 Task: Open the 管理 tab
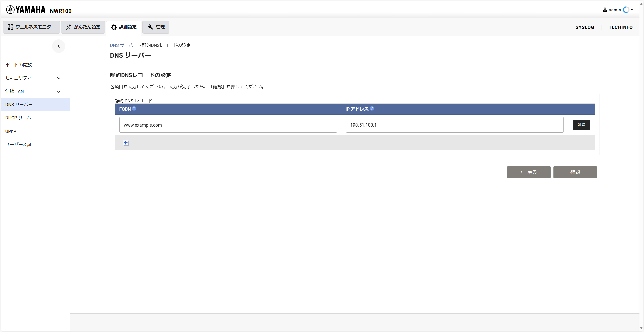pyautogui.click(x=156, y=27)
